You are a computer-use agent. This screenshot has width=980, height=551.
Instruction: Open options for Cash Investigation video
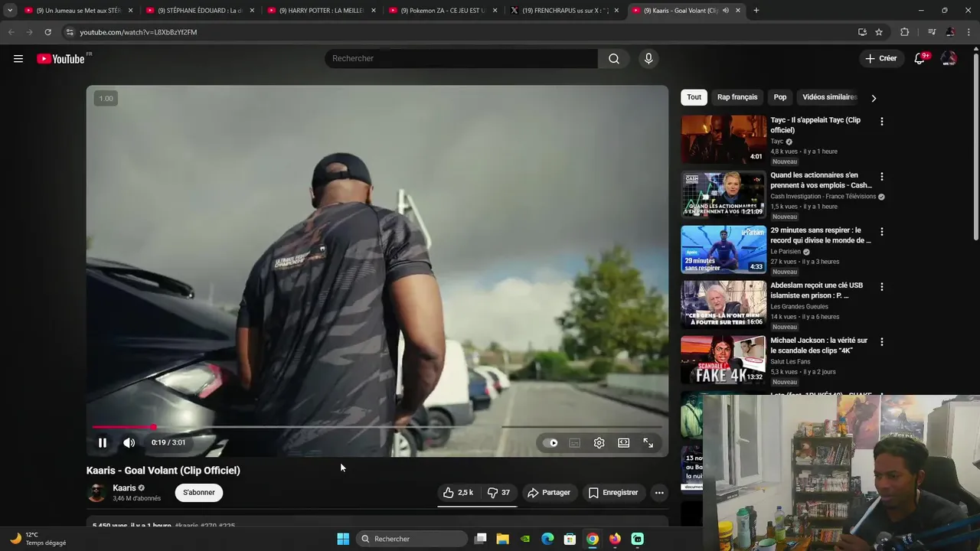tap(881, 177)
